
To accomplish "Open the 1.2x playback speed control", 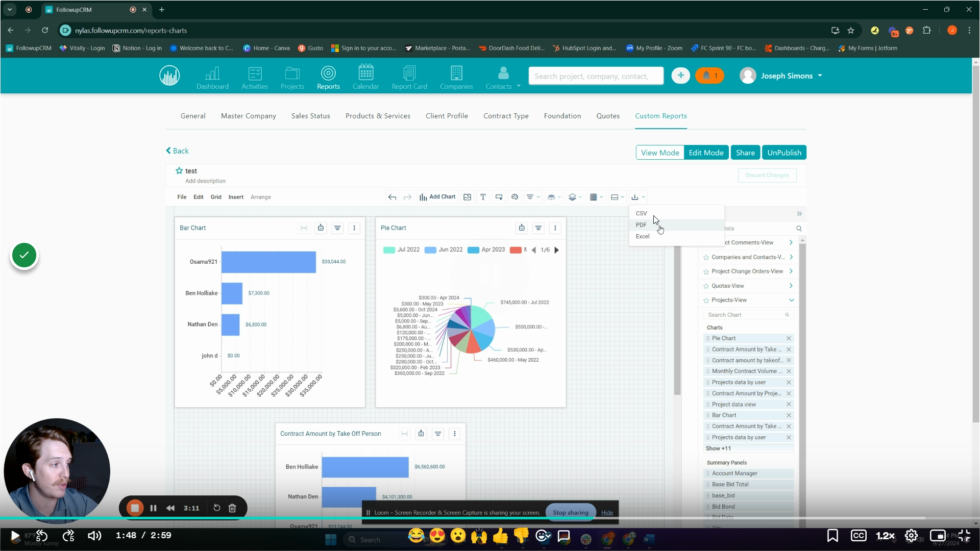I will (885, 536).
